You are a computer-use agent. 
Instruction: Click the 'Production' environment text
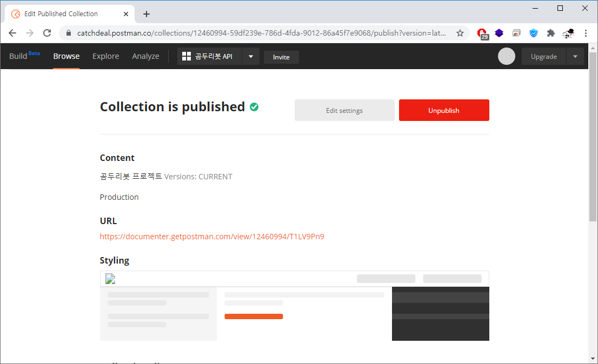[x=119, y=197]
